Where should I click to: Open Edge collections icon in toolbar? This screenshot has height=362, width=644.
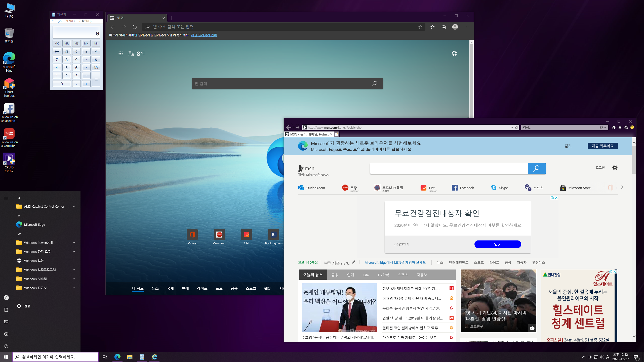point(444,27)
